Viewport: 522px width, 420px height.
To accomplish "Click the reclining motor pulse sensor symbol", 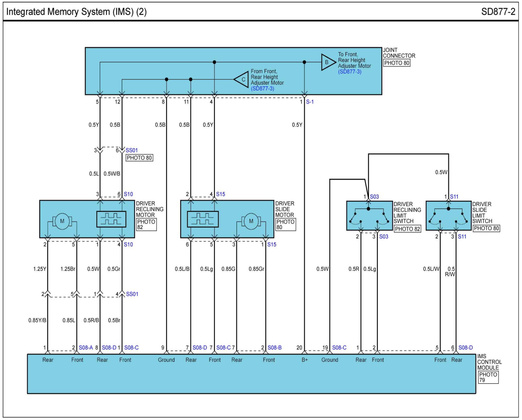I will coord(111,219).
